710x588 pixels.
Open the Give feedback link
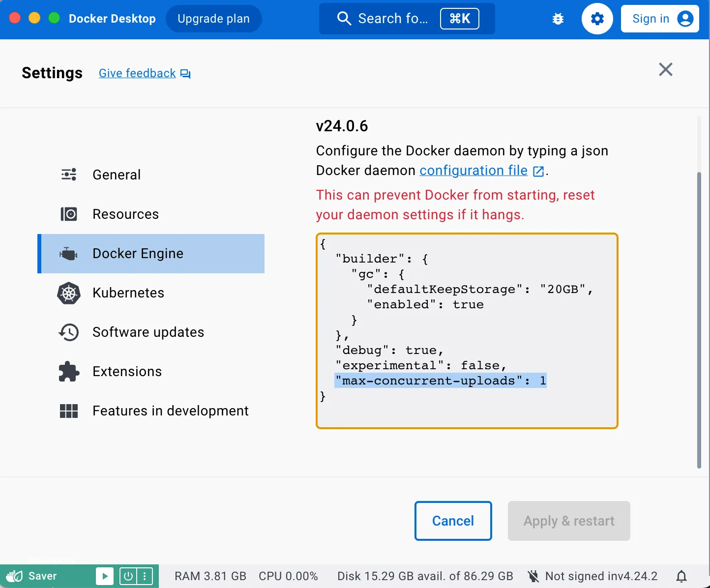[x=137, y=73]
